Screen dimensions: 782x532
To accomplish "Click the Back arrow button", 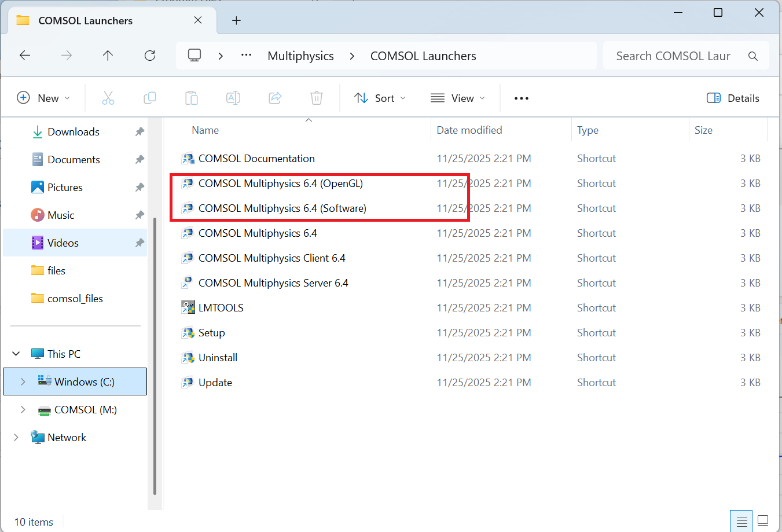I will point(25,56).
